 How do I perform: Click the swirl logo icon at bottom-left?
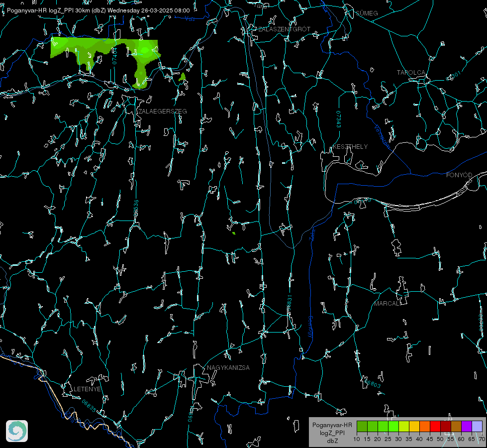click(x=17, y=431)
